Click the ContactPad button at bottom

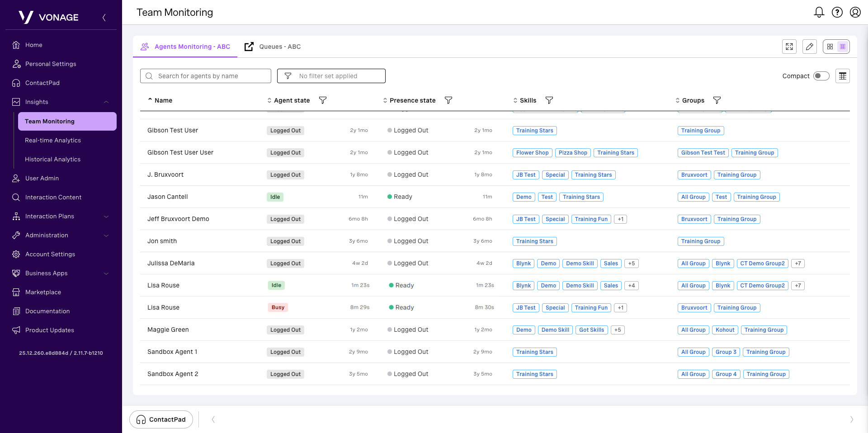[x=161, y=419]
